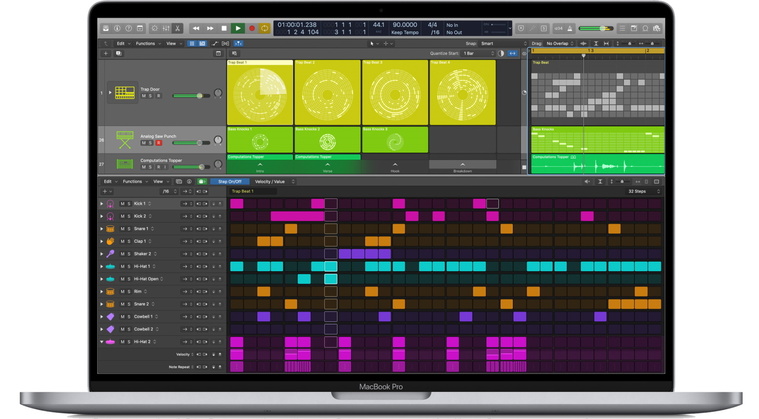Open the Loop Browser button
Viewport: 759px width, 419px height.
tap(645, 29)
